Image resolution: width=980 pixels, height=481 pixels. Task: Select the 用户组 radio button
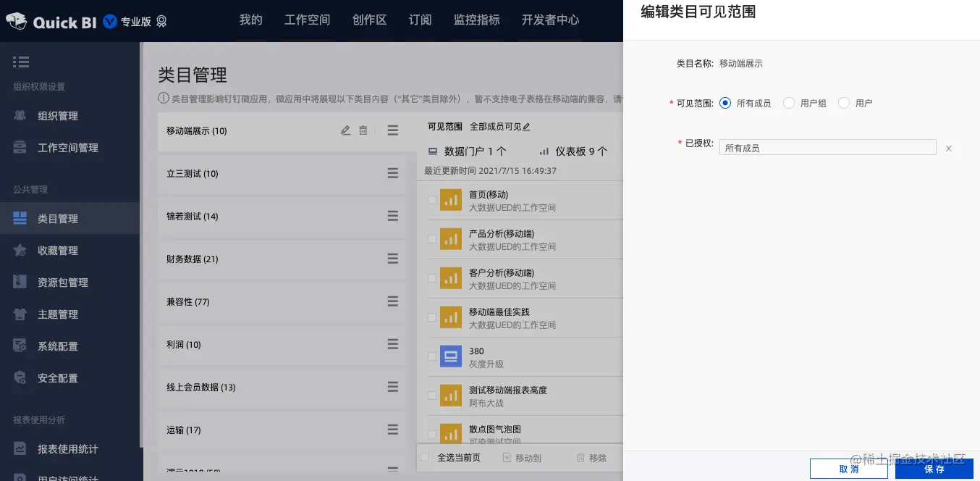pyautogui.click(x=789, y=103)
